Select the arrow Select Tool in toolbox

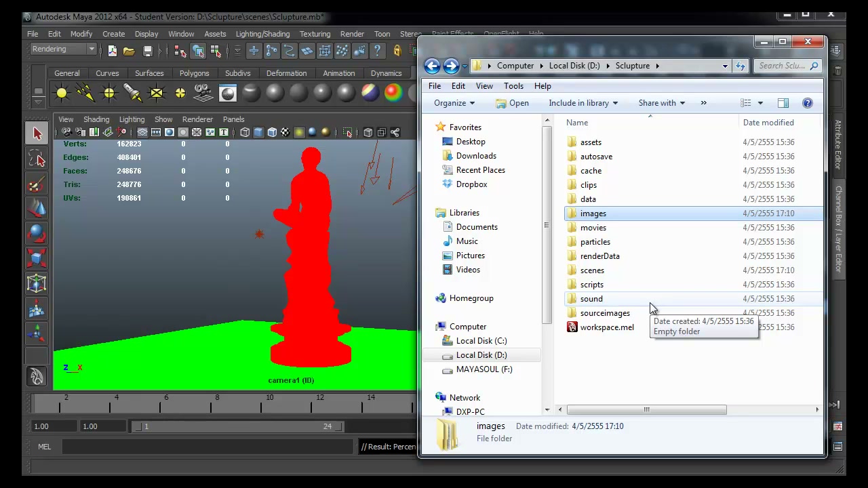pos(37,134)
